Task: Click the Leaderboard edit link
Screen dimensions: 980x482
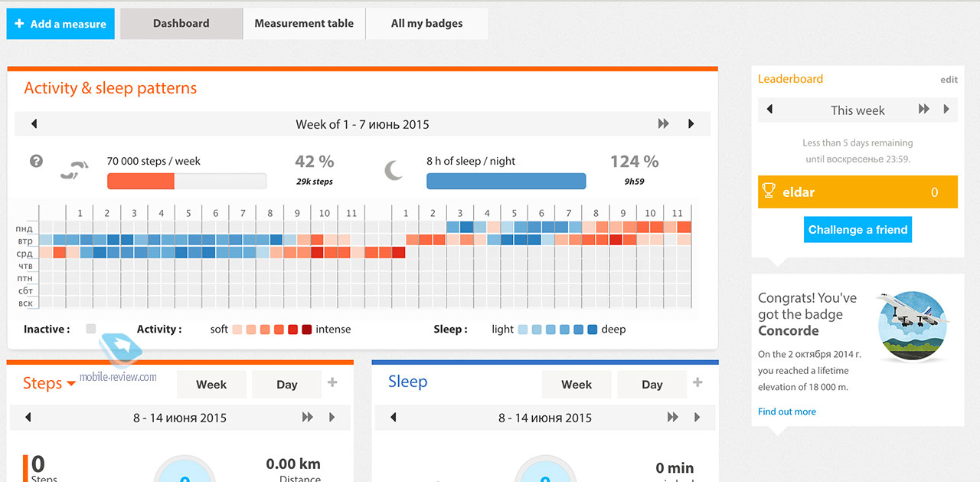Action: [x=949, y=80]
